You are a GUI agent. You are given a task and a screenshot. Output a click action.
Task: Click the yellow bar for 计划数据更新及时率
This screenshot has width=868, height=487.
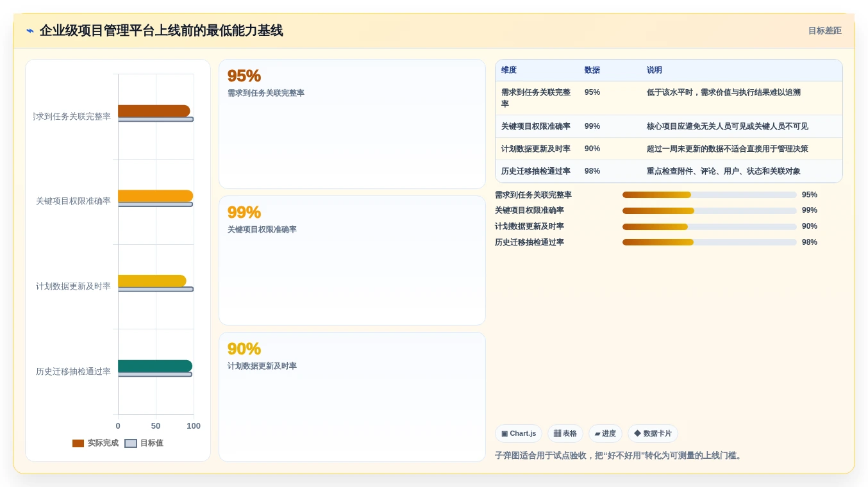[152, 281]
